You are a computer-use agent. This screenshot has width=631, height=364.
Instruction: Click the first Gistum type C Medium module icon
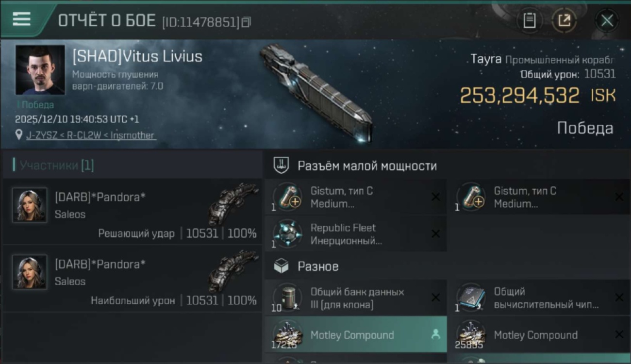tap(287, 197)
